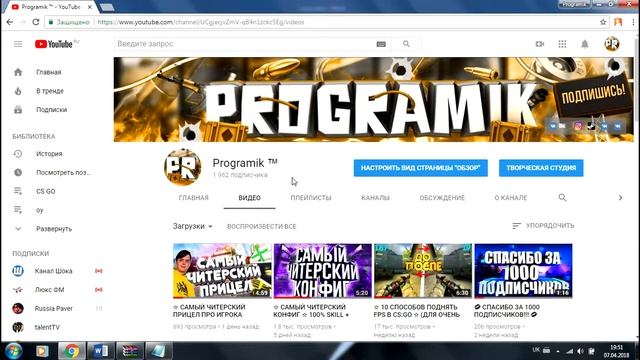640x360 pixels.
Task: Click title "Спасибо за 1000 подписчиков!!!"
Action: pos(507,311)
